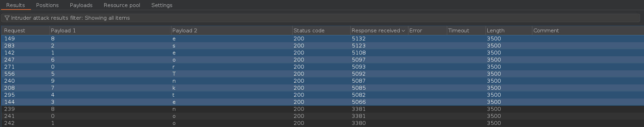This screenshot has height=127, width=644.
Task: Select request row 283
Action: (x=323, y=46)
